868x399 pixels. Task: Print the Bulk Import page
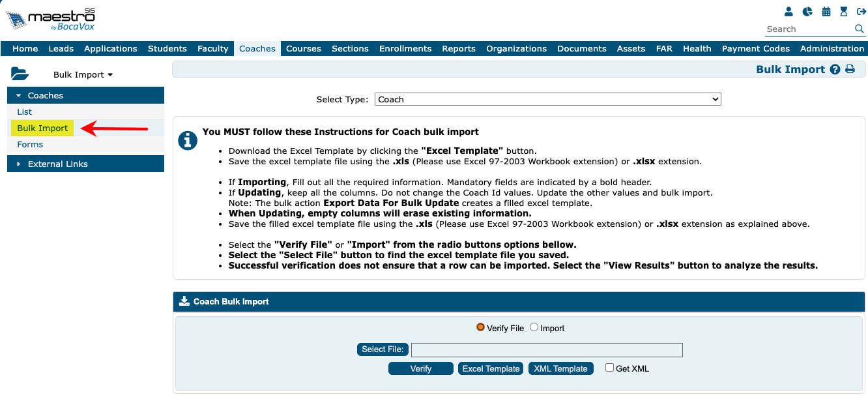coord(850,70)
